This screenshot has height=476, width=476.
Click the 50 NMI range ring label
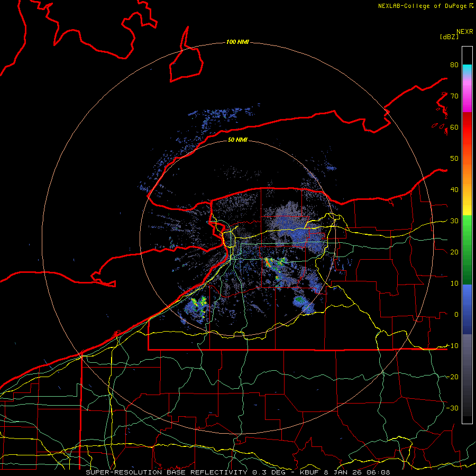click(x=237, y=140)
